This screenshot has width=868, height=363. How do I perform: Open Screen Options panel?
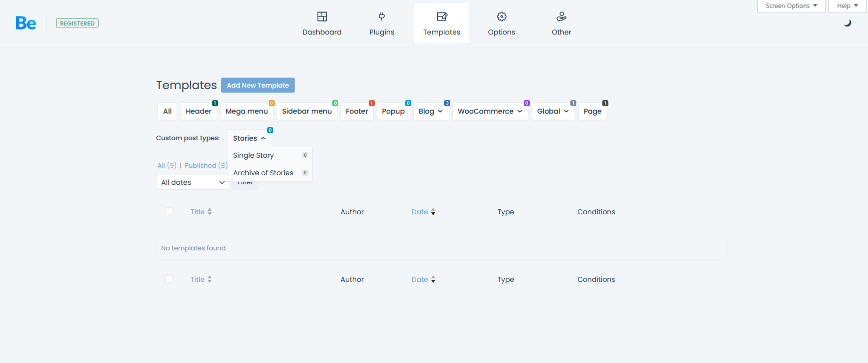click(x=791, y=6)
